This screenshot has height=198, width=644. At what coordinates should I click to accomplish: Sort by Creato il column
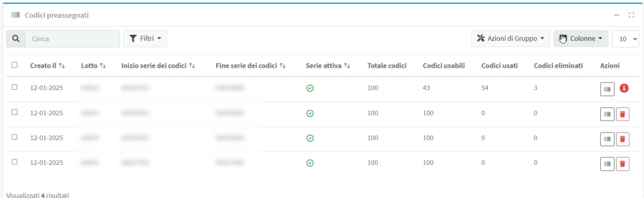47,66
